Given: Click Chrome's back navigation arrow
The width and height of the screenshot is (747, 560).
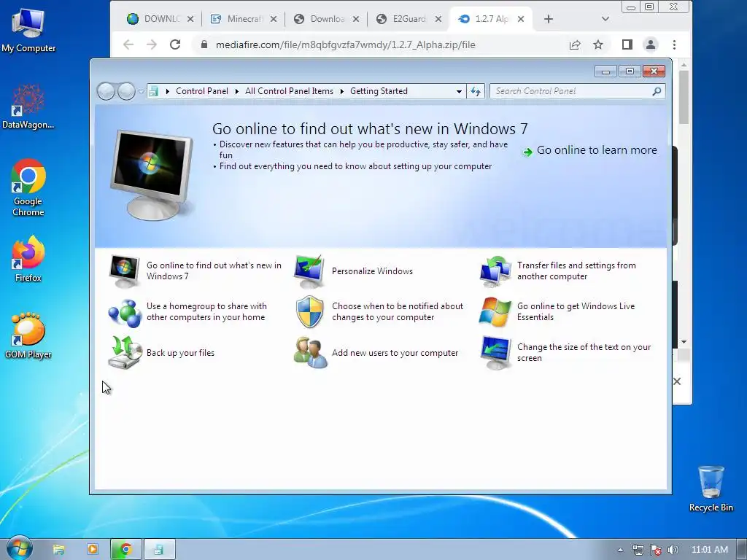Looking at the screenshot, I should click(x=128, y=44).
